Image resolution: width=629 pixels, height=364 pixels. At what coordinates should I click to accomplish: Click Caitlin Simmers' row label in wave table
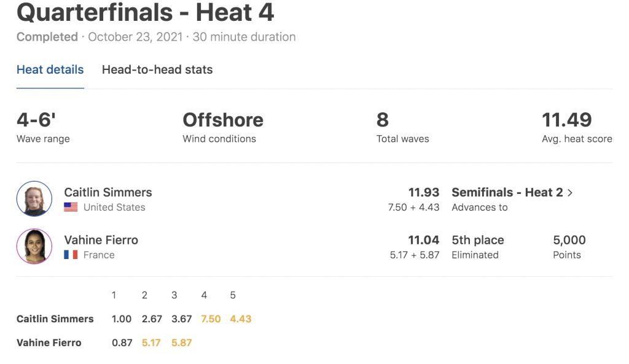[55, 319]
